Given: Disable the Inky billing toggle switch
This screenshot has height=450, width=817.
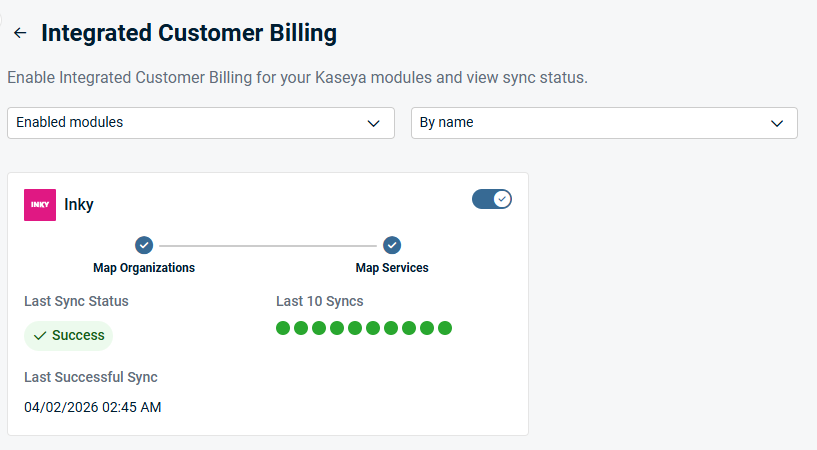Looking at the screenshot, I should pyautogui.click(x=491, y=199).
